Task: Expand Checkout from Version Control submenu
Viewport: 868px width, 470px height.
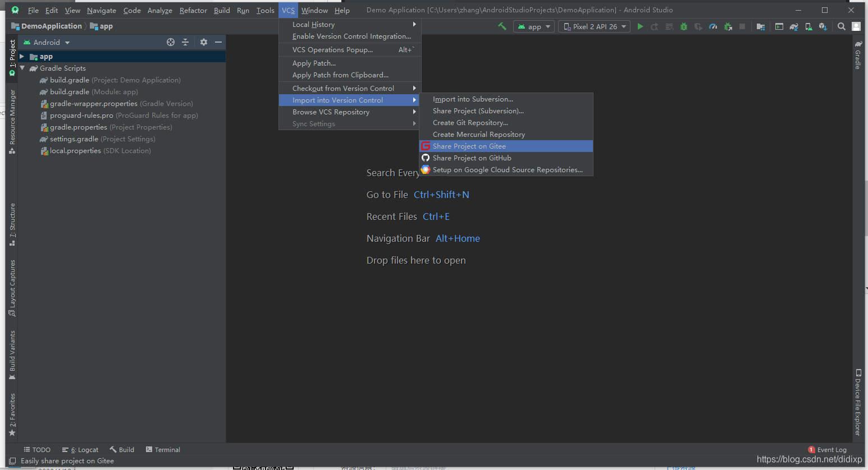Action: 350,89
